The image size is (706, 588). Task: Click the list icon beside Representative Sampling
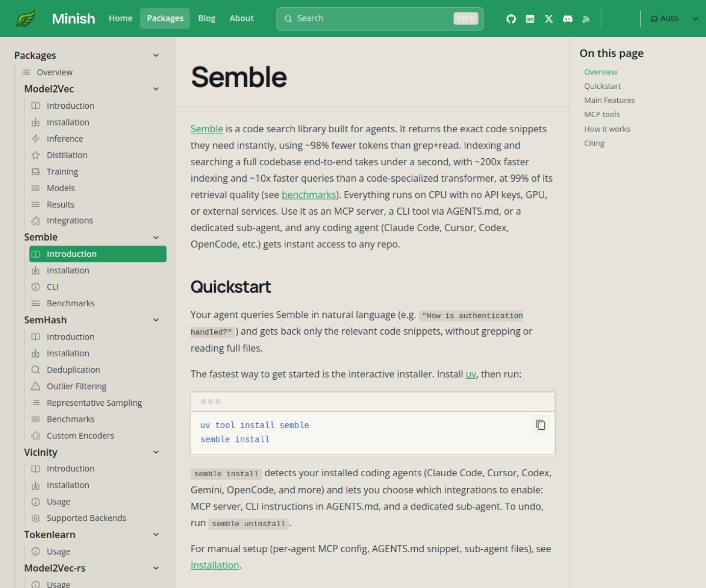[36, 403]
